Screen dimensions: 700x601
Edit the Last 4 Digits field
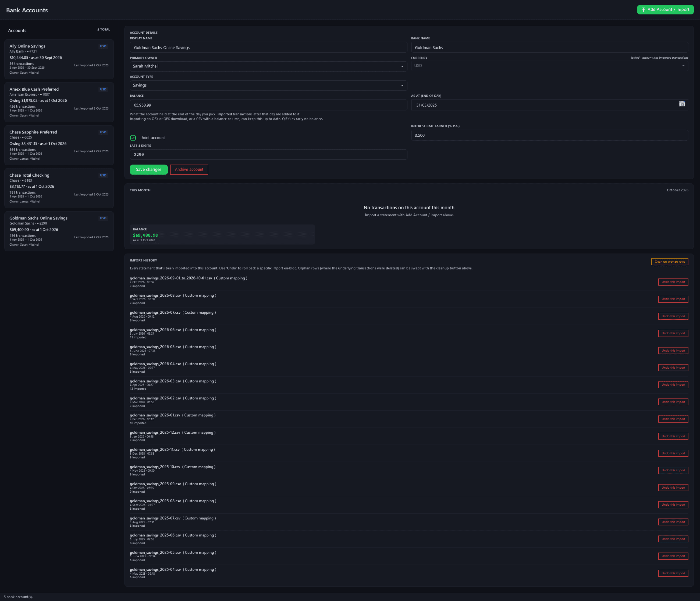tap(268, 154)
